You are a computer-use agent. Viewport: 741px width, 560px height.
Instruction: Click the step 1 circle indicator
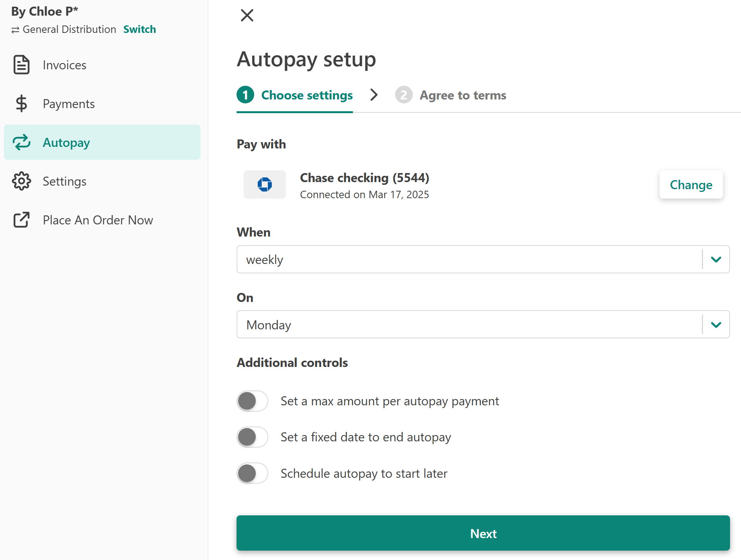[x=246, y=95]
